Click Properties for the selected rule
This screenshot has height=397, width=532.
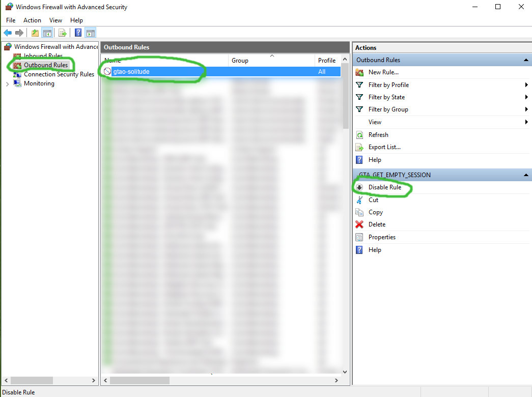click(382, 237)
